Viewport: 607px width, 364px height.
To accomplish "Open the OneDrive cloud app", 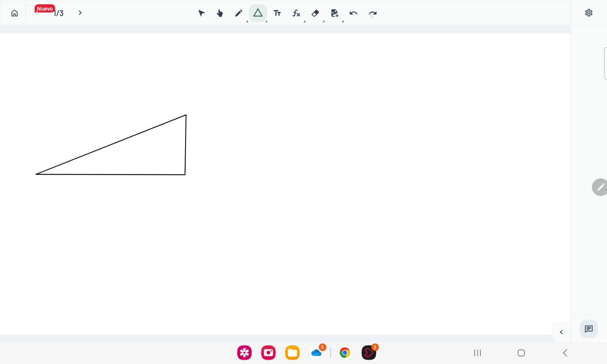I will click(317, 353).
